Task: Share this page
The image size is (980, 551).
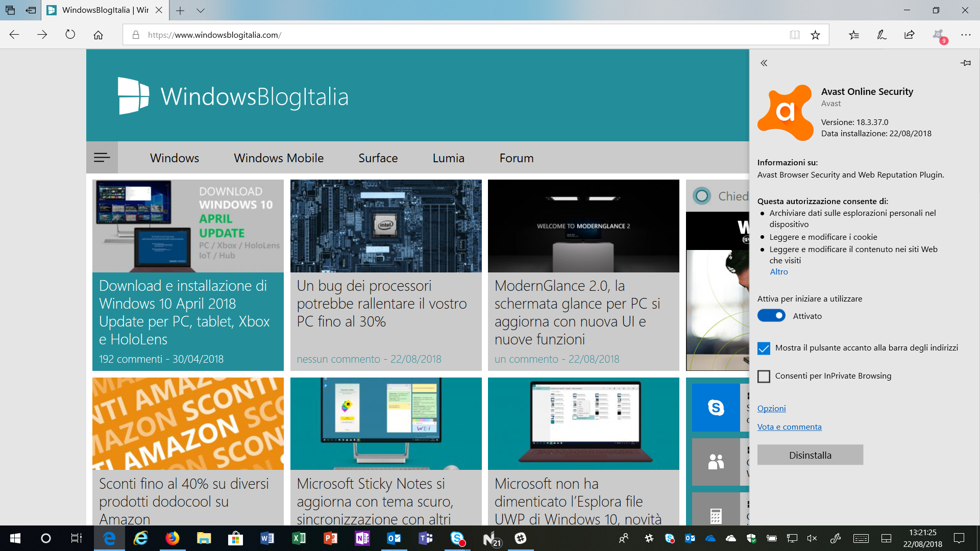Action: pos(910,35)
